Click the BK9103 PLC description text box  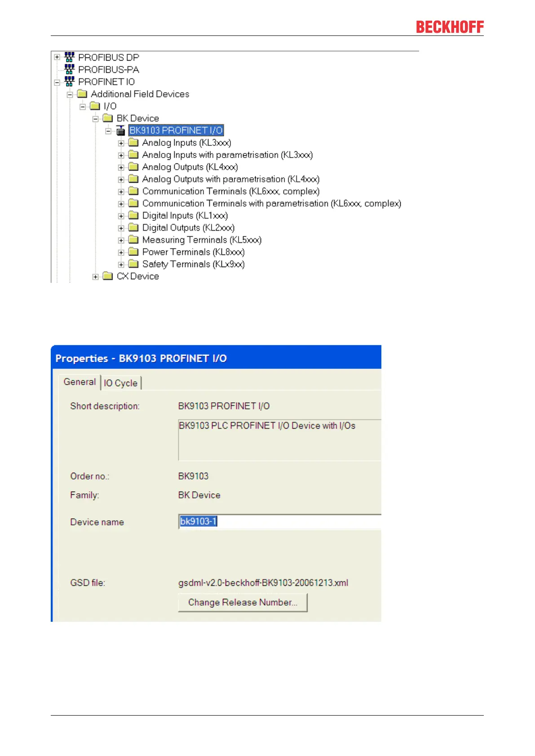[x=279, y=440]
